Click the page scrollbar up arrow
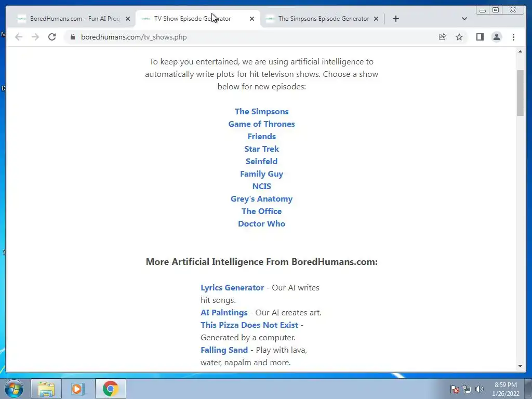This screenshot has height=399, width=532. click(x=520, y=51)
